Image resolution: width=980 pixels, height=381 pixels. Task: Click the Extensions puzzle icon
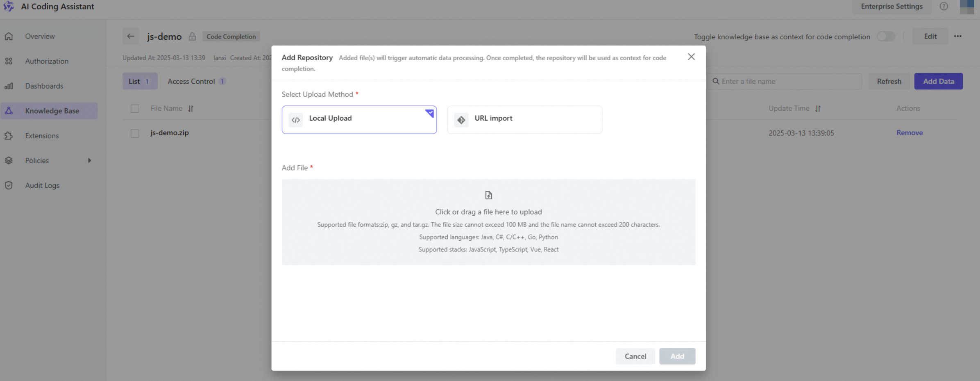pyautogui.click(x=9, y=136)
